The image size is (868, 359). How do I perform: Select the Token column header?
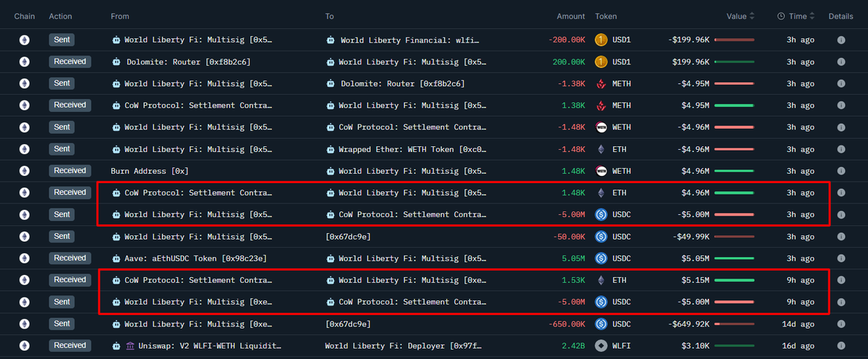click(x=606, y=16)
